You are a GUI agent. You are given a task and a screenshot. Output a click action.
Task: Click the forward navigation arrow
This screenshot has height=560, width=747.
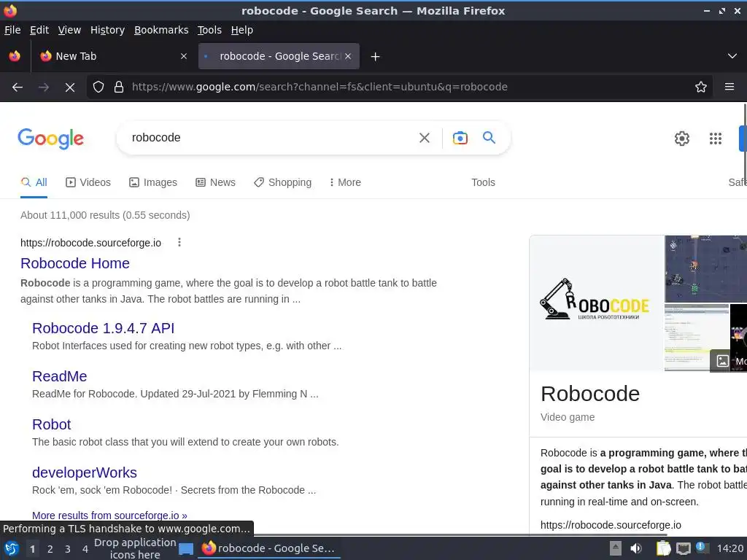(x=44, y=87)
